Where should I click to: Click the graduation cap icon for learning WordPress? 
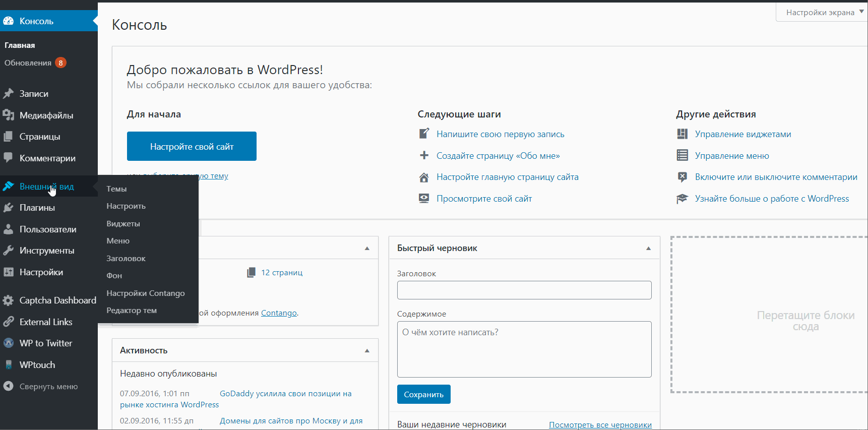pos(683,199)
